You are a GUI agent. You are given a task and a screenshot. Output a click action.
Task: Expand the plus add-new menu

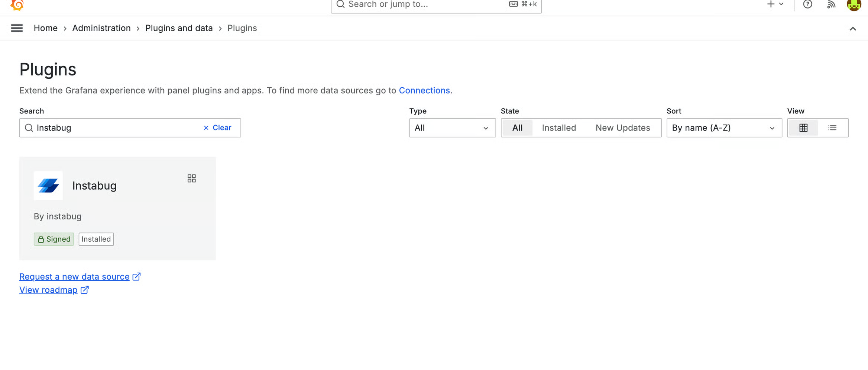click(x=775, y=4)
